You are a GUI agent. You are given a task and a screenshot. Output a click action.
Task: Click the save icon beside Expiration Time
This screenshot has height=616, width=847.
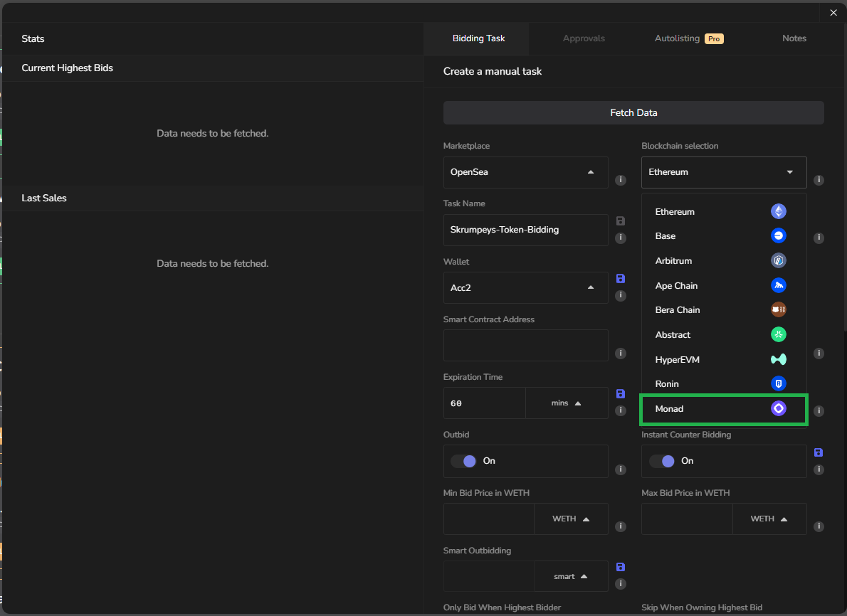620,393
